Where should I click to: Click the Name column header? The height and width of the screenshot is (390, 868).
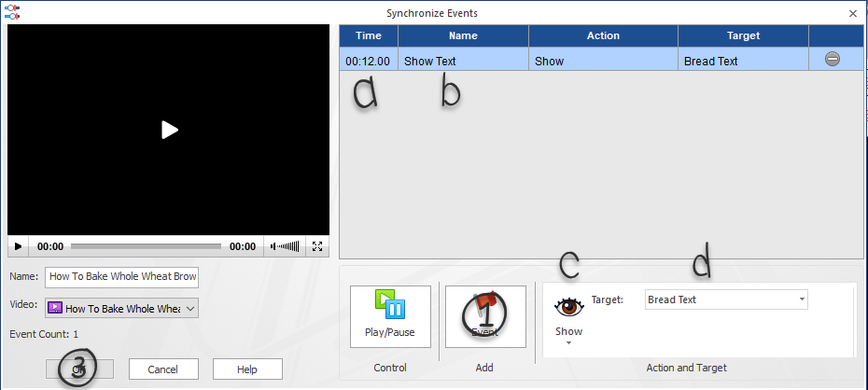click(463, 35)
